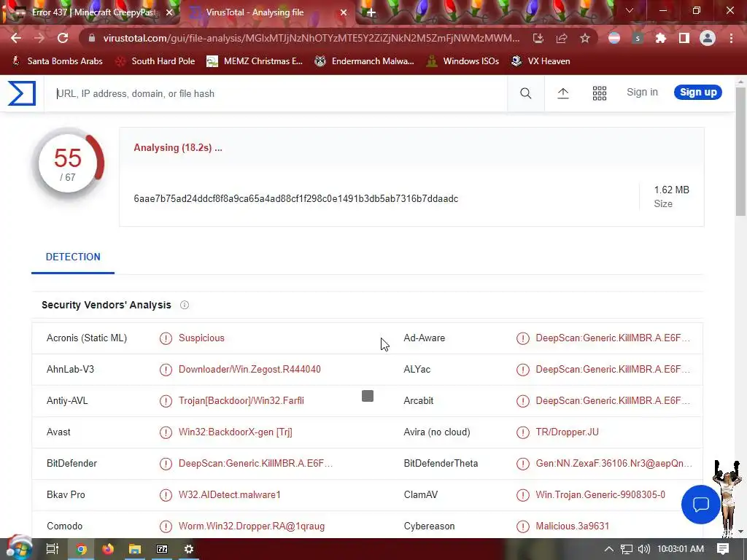The height and width of the screenshot is (560, 747).
Task: Click the gray S extension icon
Action: tap(638, 38)
